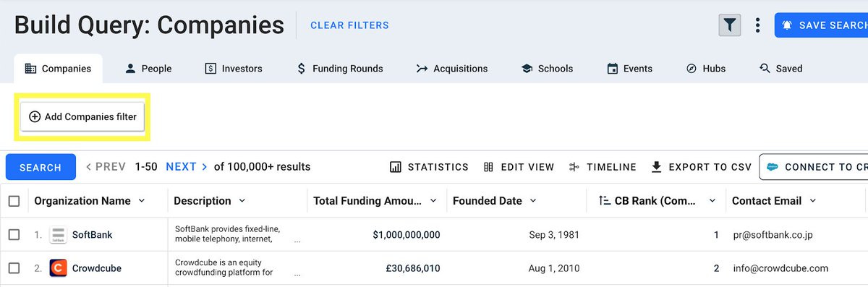Toggle the select-all rows checkbox
Screen dimensions: 868x287
(14, 201)
